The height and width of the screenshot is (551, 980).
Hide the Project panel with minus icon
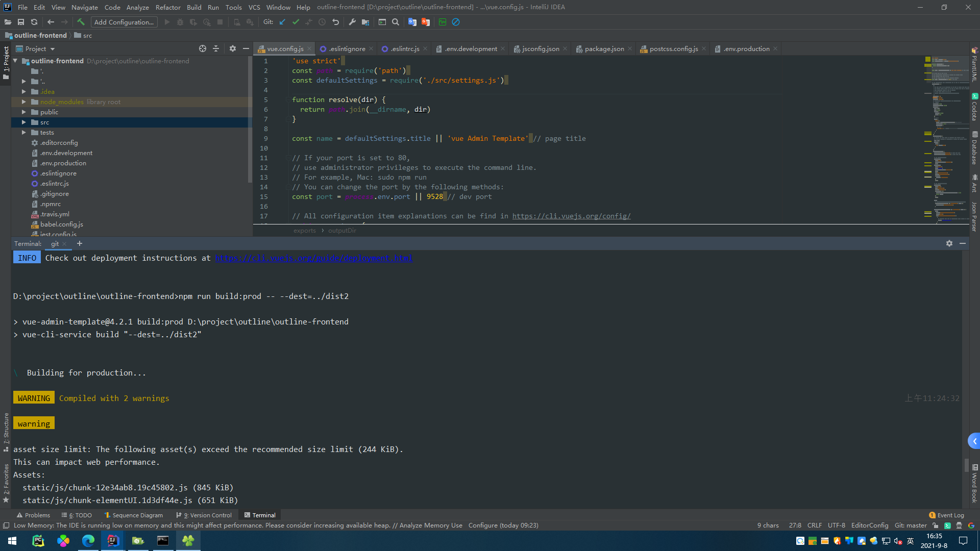(x=246, y=48)
